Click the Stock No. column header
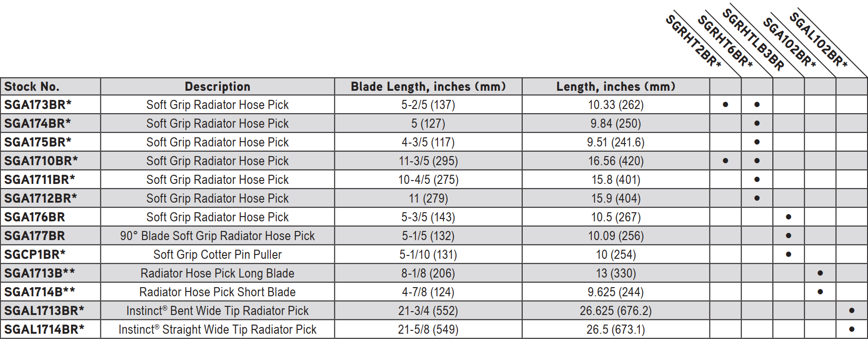Screen dimensions: 868x339 [32, 86]
